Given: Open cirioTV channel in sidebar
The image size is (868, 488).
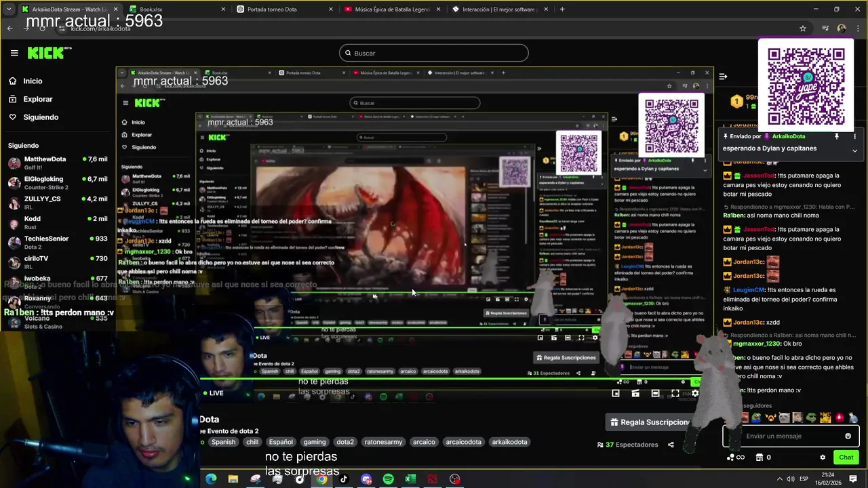Looking at the screenshot, I should [x=58, y=262].
